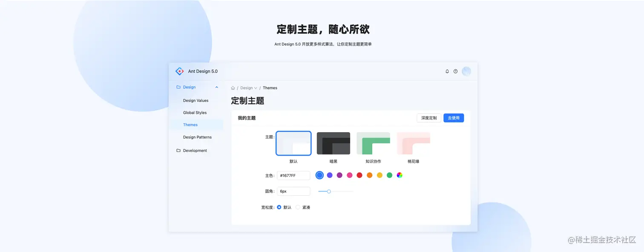Viewport: 644px width, 252px height.
Task: Click the 我的主题 card title
Action: point(247,118)
